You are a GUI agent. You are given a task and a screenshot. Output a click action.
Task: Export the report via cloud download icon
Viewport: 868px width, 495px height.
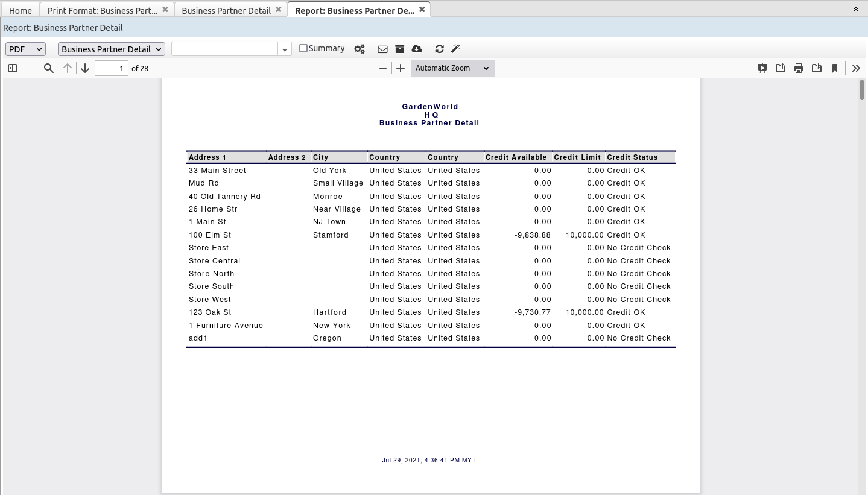(417, 49)
